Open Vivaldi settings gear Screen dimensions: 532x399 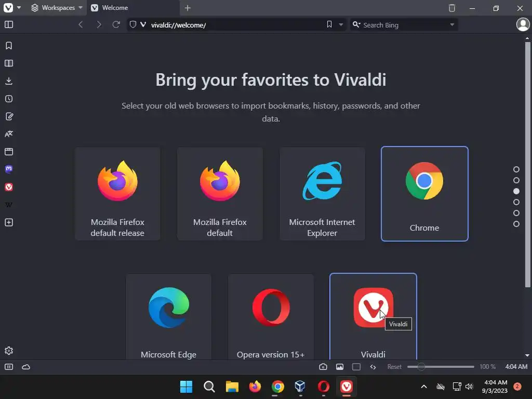(9, 351)
